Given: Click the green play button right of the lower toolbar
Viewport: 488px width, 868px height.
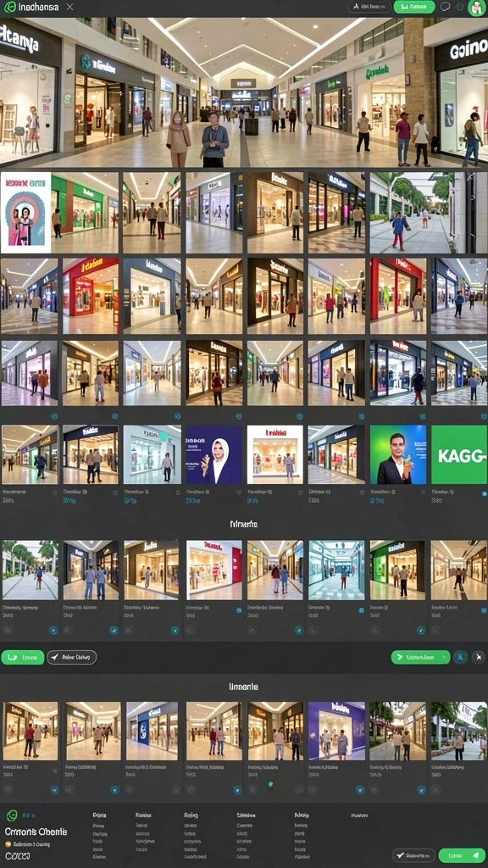Looking at the screenshot, I should click(x=420, y=657).
